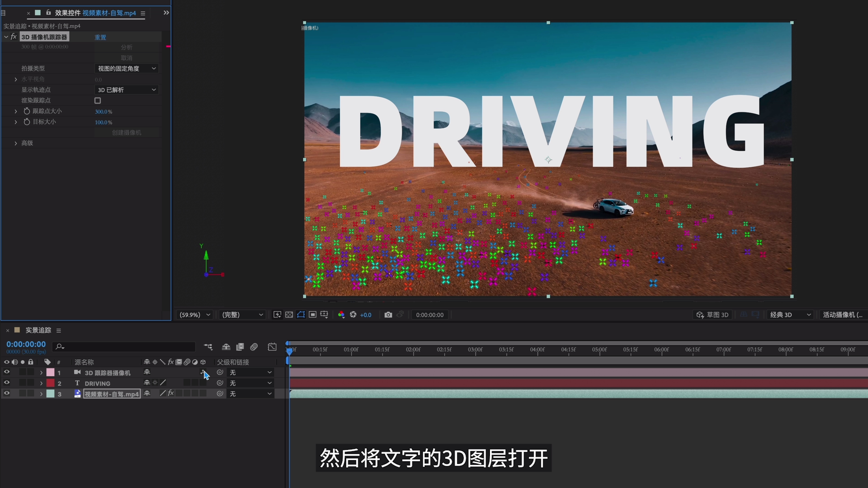Click 重置 link for camera tracker

coord(100,37)
